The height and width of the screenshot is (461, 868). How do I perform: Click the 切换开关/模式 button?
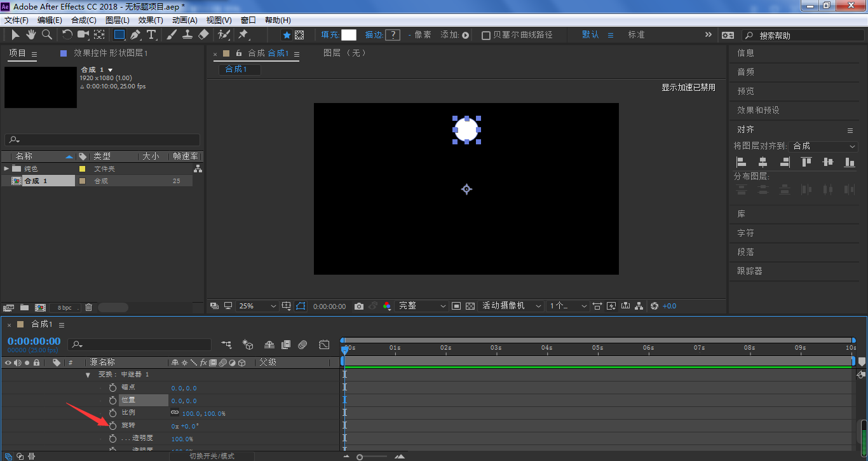pos(212,456)
